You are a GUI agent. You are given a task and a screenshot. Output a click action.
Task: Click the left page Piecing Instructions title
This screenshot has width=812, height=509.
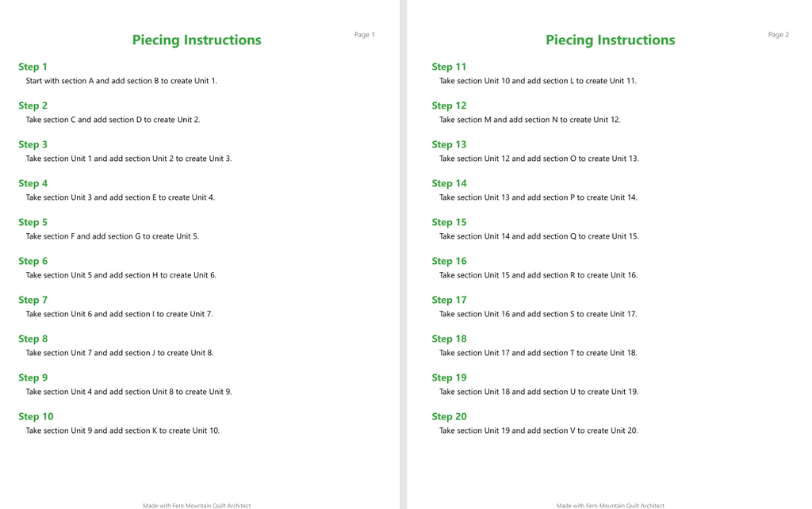197,40
